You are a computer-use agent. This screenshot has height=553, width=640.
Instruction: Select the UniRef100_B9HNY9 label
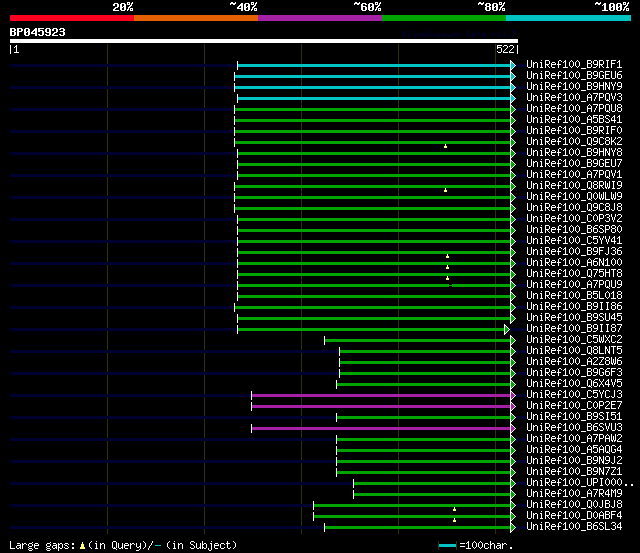point(574,87)
